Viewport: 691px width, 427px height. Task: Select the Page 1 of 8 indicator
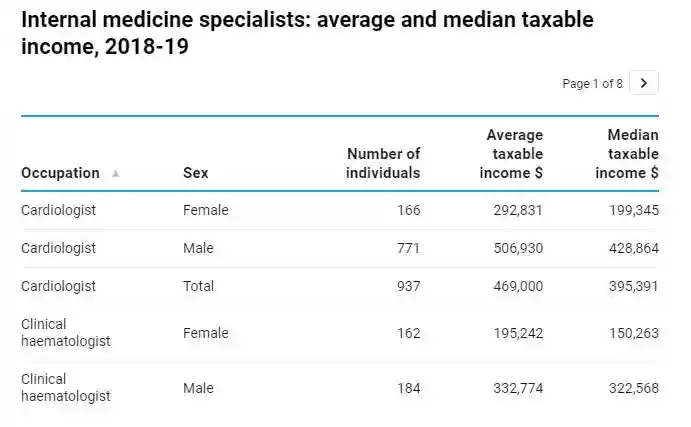click(x=593, y=84)
